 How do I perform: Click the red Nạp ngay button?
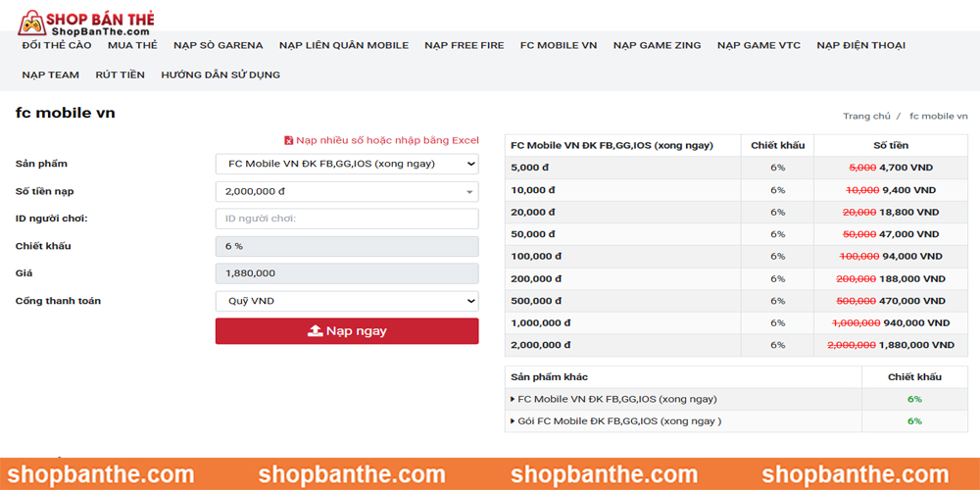347,331
